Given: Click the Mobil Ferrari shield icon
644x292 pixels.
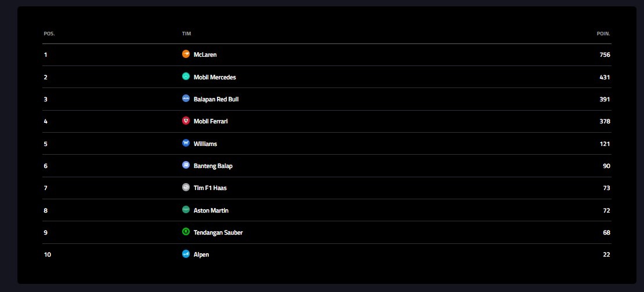Looking at the screenshot, I should (186, 121).
